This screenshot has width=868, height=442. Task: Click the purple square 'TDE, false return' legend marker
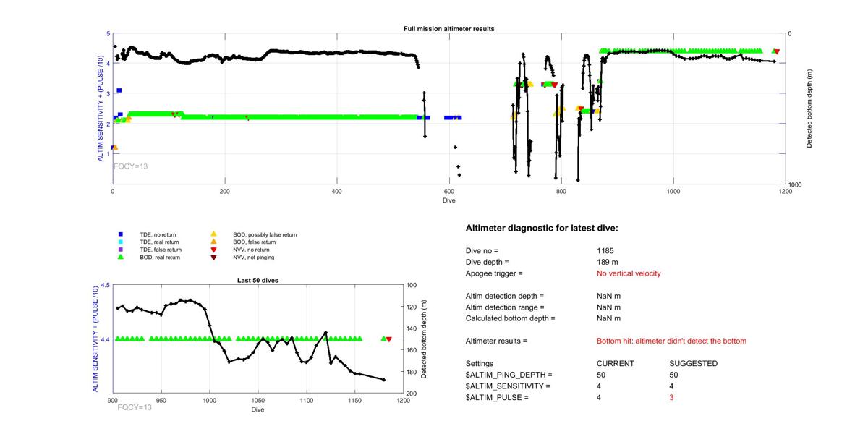[x=120, y=250]
